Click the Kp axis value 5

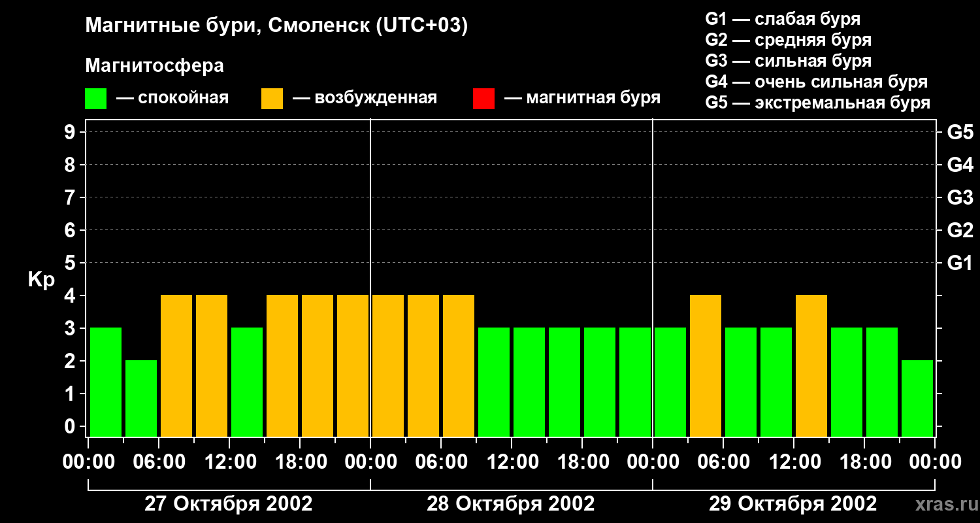[x=71, y=263]
